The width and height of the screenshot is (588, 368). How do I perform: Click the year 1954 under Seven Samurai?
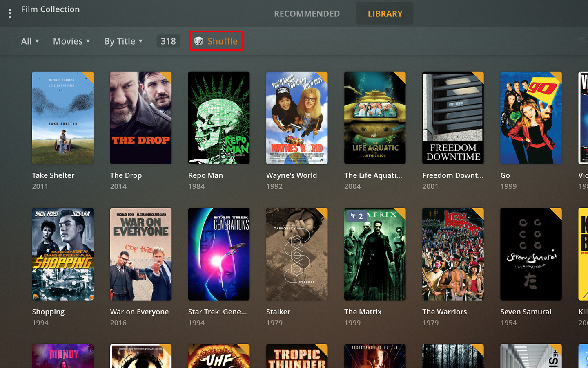click(x=509, y=323)
